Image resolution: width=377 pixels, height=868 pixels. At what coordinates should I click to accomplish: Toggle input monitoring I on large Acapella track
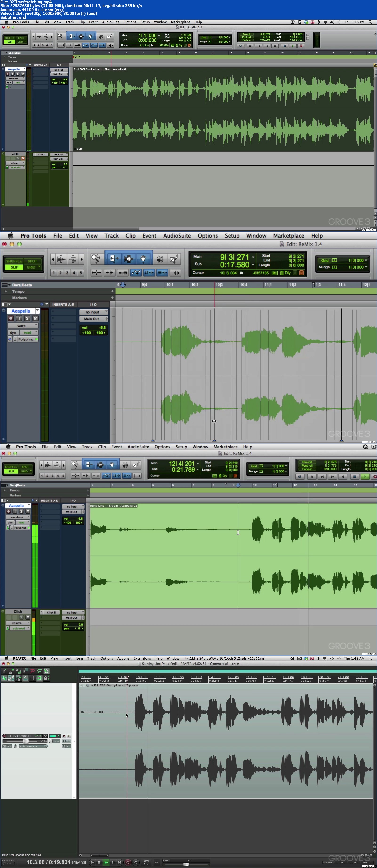click(x=19, y=318)
